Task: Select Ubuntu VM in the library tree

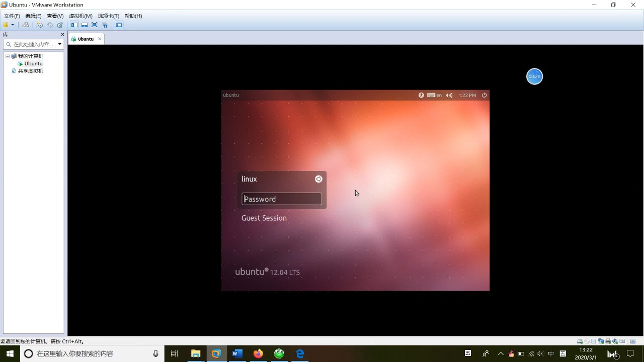Action: point(33,64)
